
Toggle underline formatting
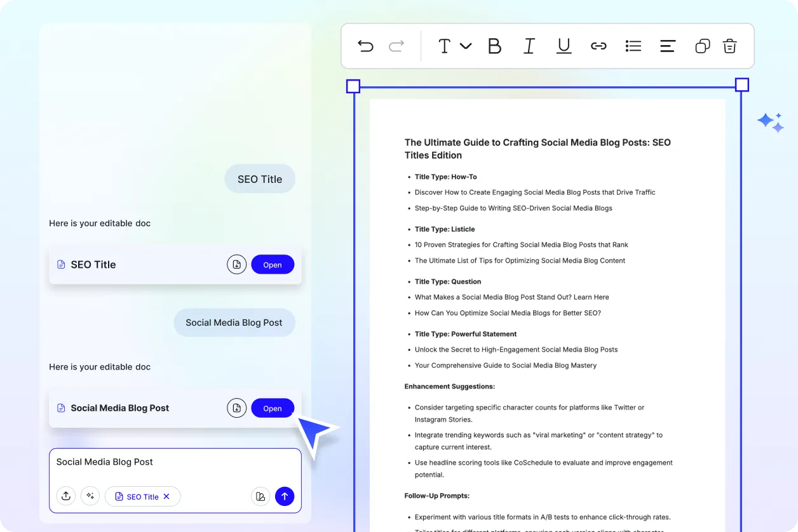(x=564, y=45)
